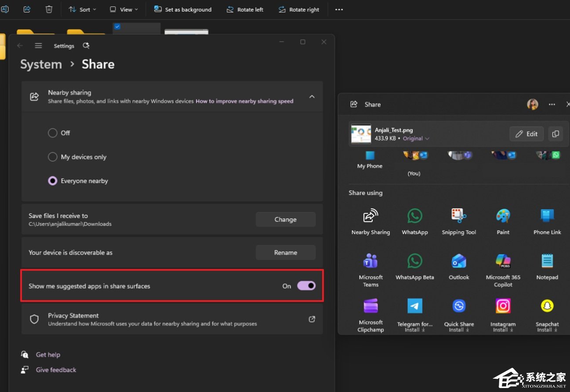The image size is (570, 392).
Task: Open the Privacy Statement external link icon
Action: coord(312,319)
